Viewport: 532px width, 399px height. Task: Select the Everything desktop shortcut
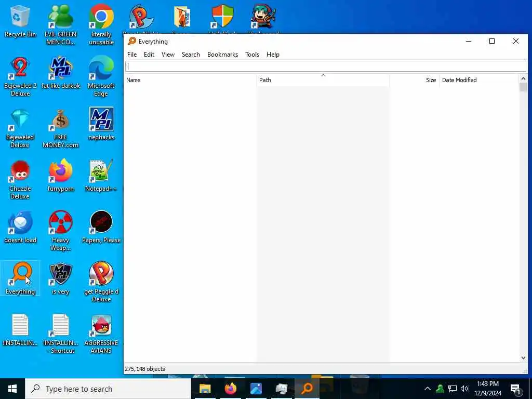click(20, 278)
